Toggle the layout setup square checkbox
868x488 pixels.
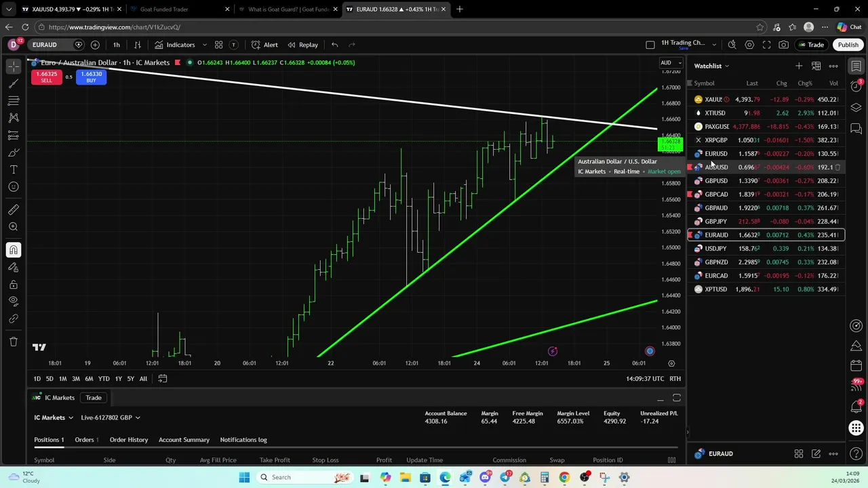650,45
